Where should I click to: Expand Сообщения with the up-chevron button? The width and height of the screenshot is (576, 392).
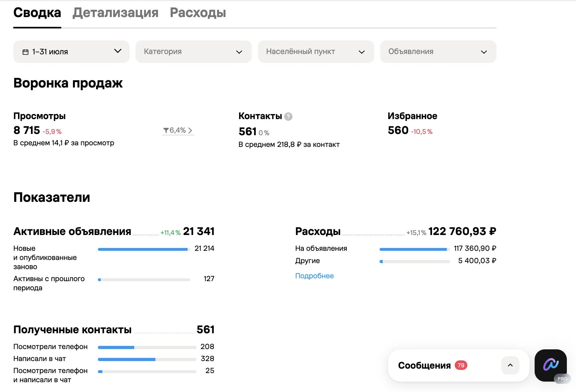pyautogui.click(x=510, y=365)
